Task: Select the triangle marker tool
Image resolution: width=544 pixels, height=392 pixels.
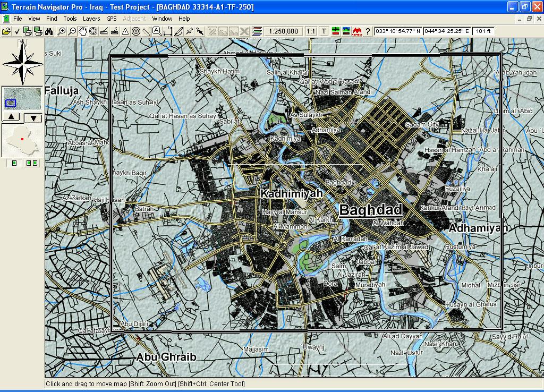Action: pos(125,31)
